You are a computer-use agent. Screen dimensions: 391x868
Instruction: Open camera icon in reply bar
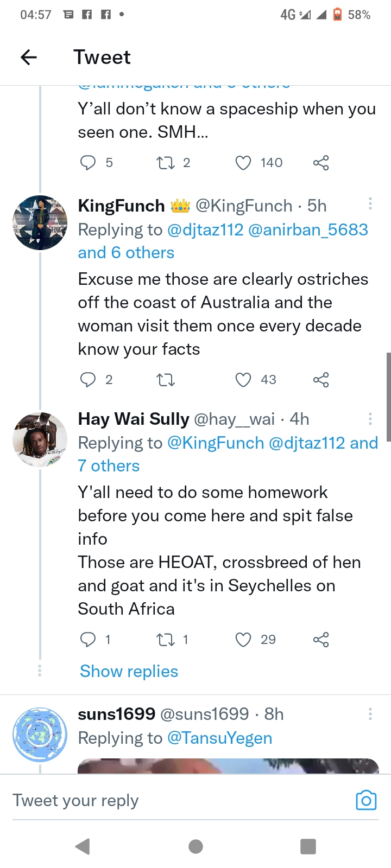(366, 800)
